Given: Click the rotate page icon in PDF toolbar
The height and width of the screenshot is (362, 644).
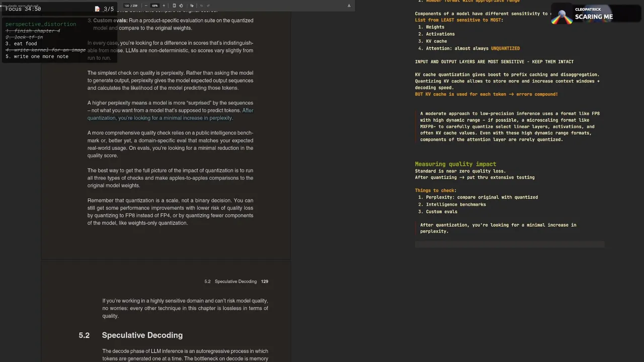Looking at the screenshot, I should 181,6.
